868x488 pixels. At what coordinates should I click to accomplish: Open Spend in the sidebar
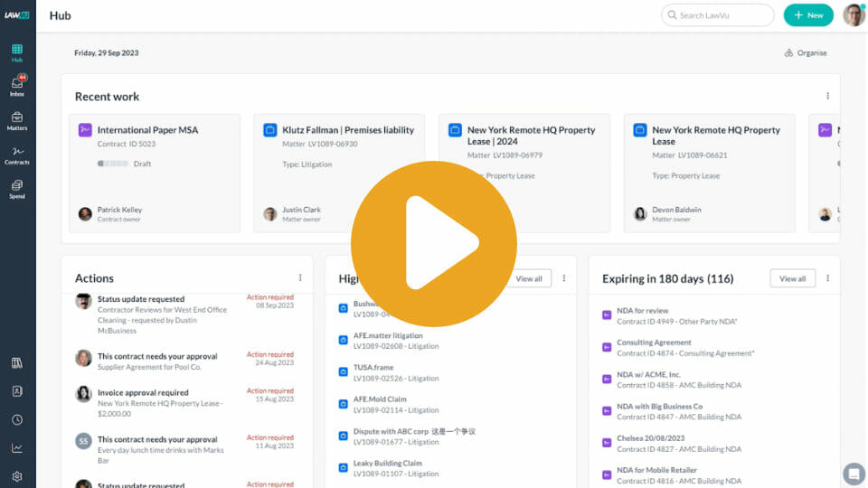[17, 189]
